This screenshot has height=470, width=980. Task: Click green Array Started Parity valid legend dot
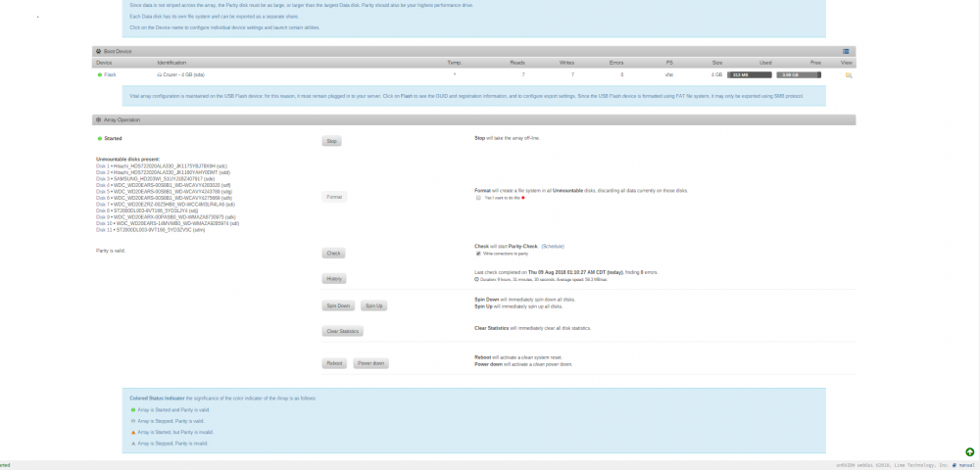pyautogui.click(x=132, y=410)
